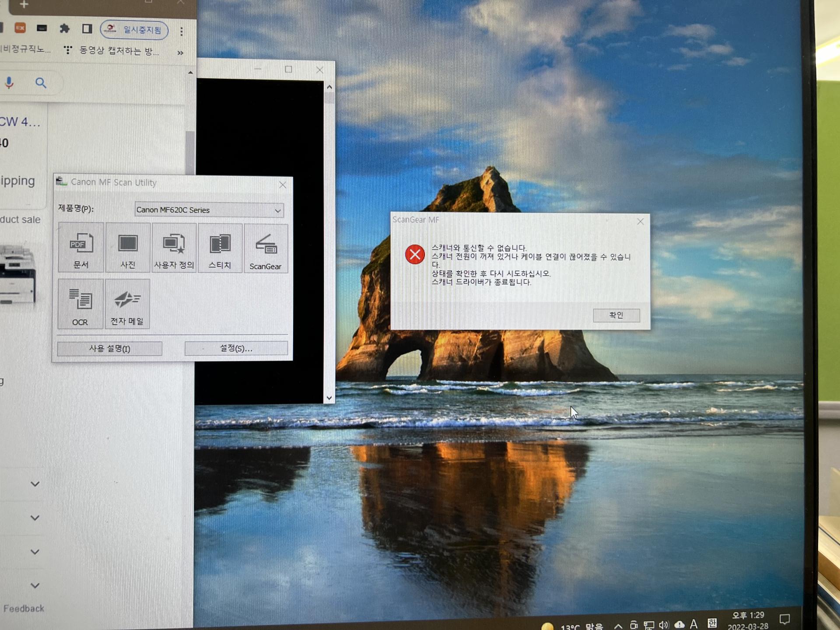
Task: Click the taskbar volume speaker icon
Action: click(x=664, y=625)
